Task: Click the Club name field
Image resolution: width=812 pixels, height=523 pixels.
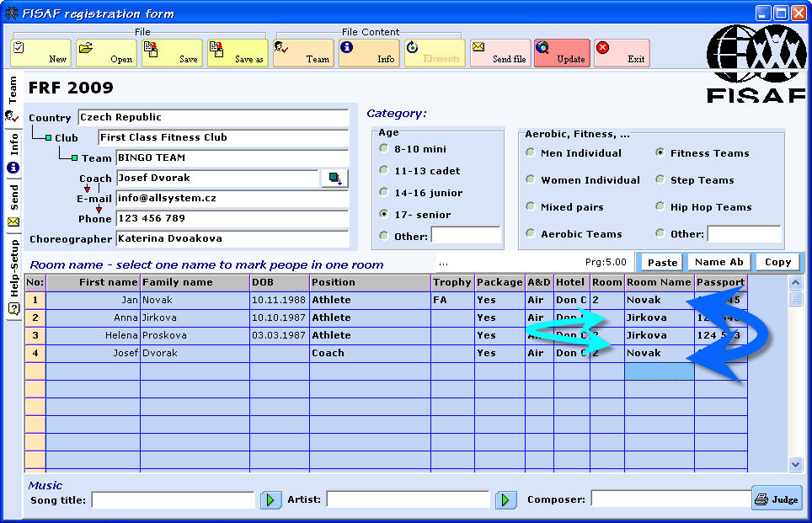Action: [x=223, y=137]
